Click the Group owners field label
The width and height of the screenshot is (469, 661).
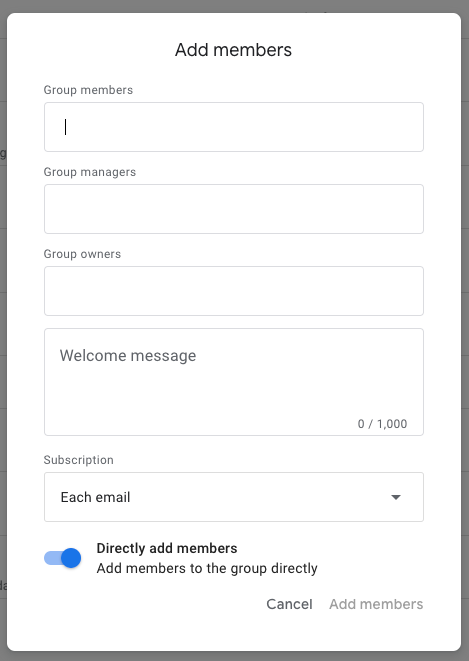tap(82, 254)
